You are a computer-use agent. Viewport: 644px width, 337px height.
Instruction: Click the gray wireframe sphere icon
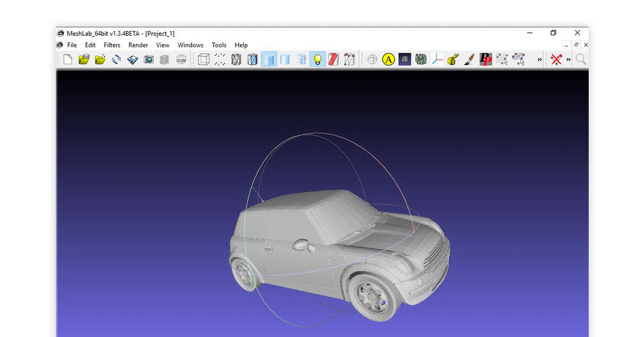click(372, 60)
